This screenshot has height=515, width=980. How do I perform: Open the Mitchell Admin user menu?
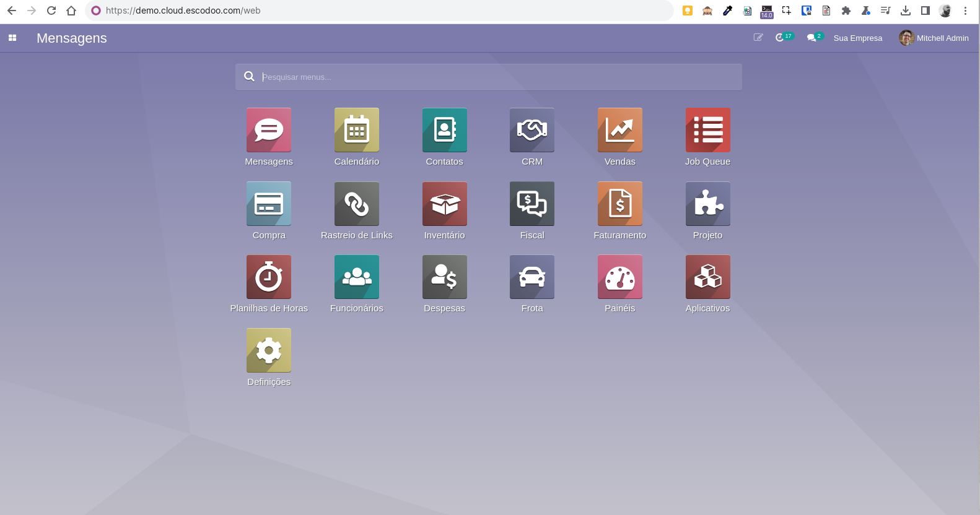[x=934, y=38]
